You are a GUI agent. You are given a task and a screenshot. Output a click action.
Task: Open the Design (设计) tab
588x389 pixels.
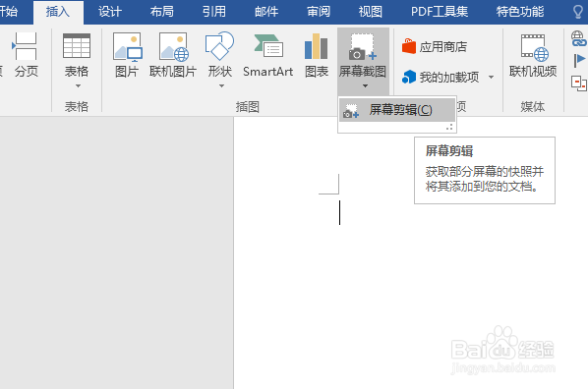coord(110,12)
